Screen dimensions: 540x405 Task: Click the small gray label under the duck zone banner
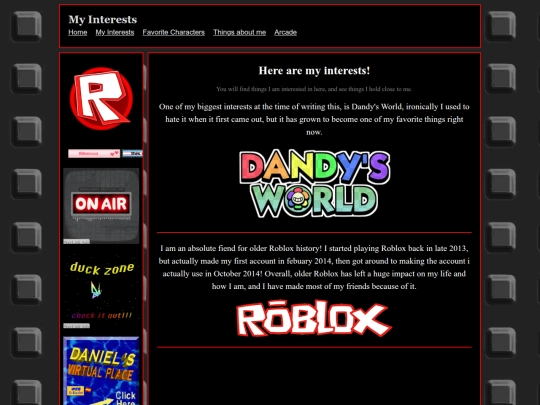coord(76,326)
